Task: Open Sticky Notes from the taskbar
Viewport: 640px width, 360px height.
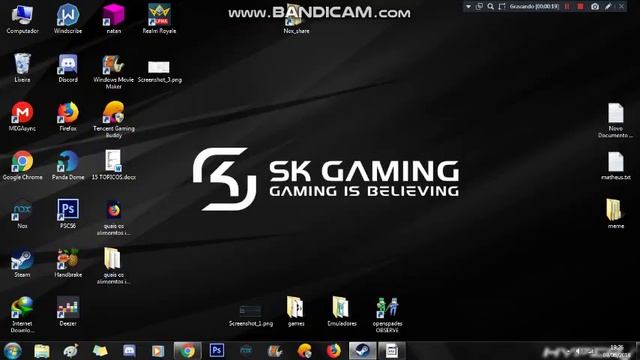Action: 100,351
